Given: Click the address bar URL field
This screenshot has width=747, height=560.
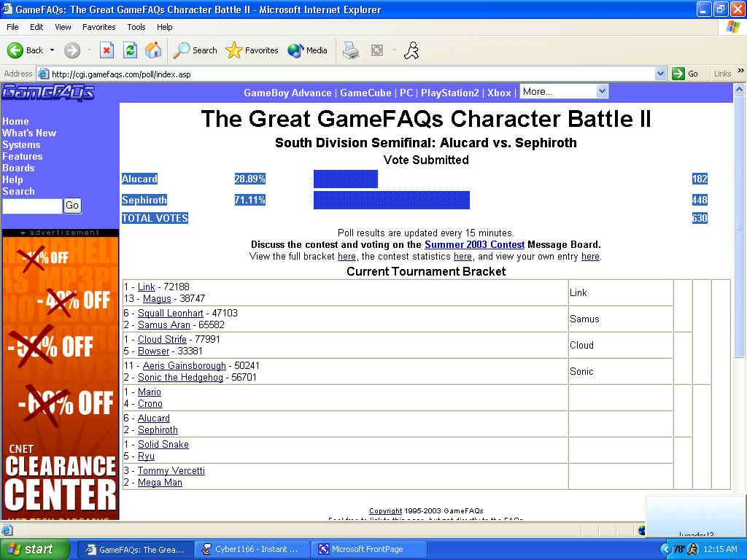Looking at the screenshot, I should (x=352, y=74).
